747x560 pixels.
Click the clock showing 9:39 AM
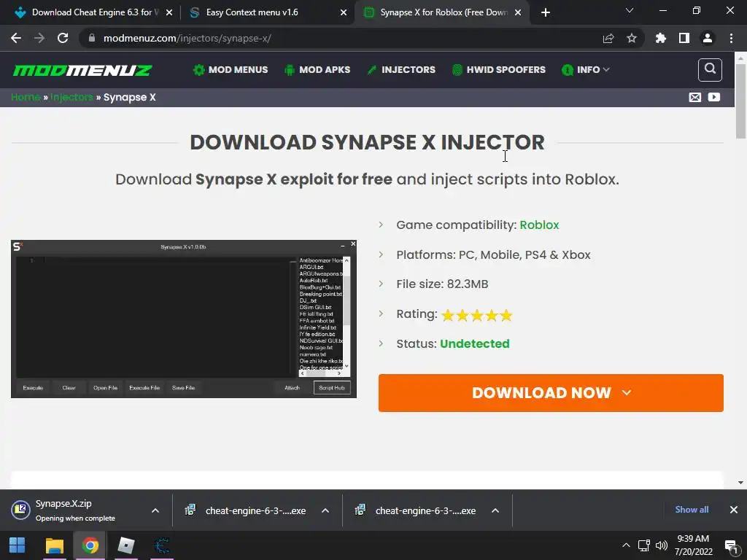point(693,539)
